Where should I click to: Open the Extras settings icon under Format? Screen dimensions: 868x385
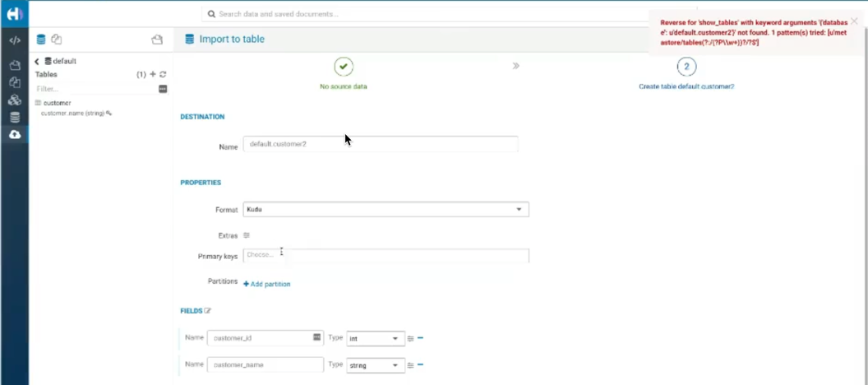[247, 235]
